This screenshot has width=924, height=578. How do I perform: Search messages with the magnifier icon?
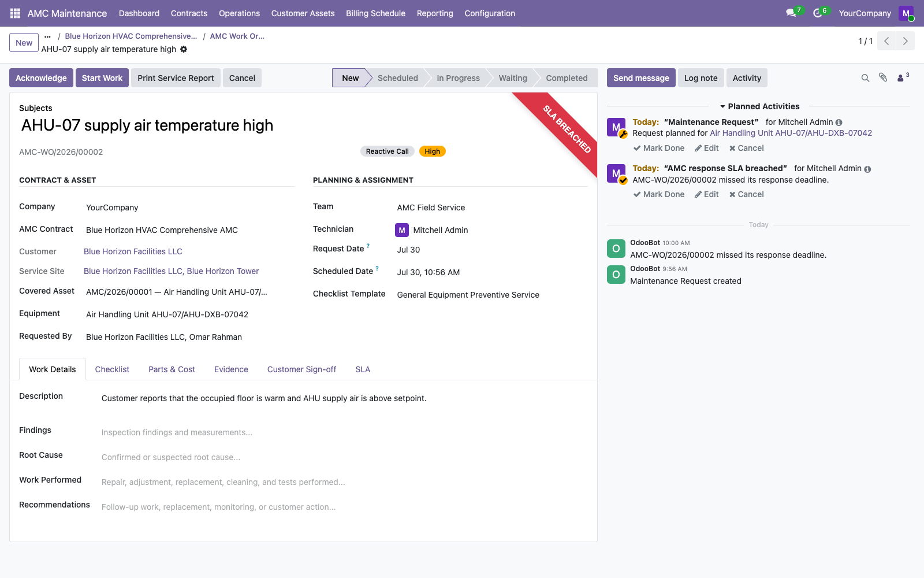[x=865, y=78]
